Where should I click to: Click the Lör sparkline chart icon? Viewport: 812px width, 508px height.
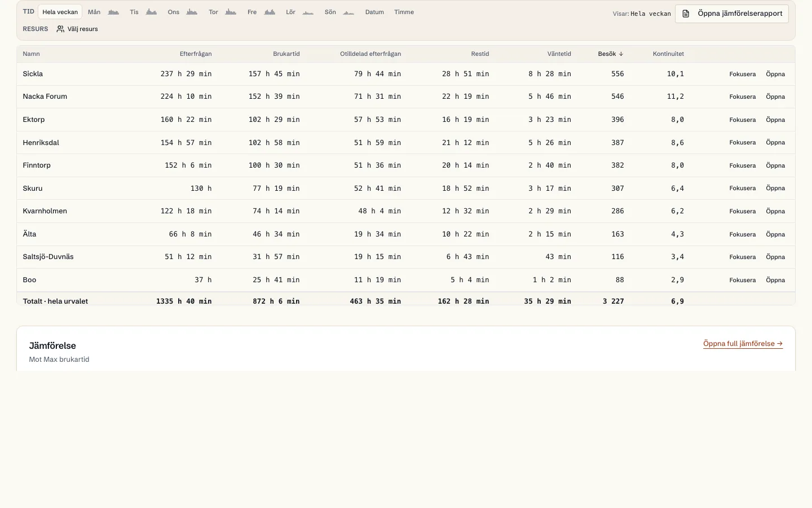(x=308, y=12)
